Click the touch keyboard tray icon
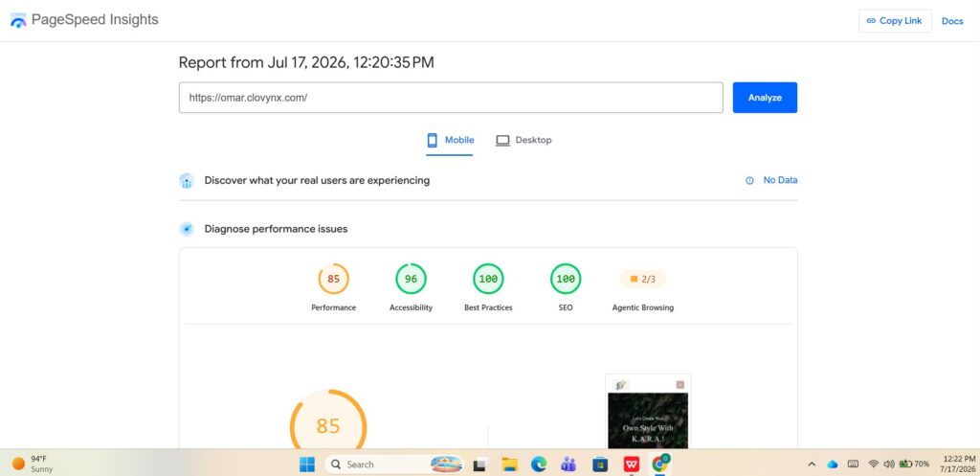 (x=853, y=465)
